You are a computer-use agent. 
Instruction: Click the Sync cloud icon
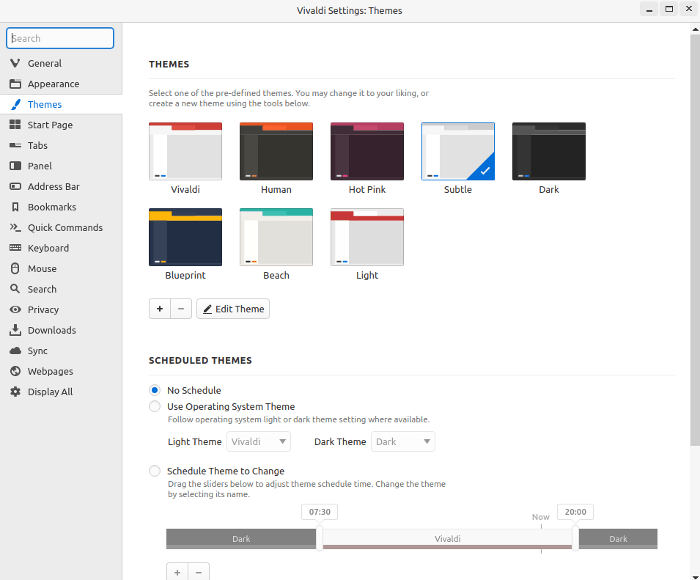click(15, 351)
